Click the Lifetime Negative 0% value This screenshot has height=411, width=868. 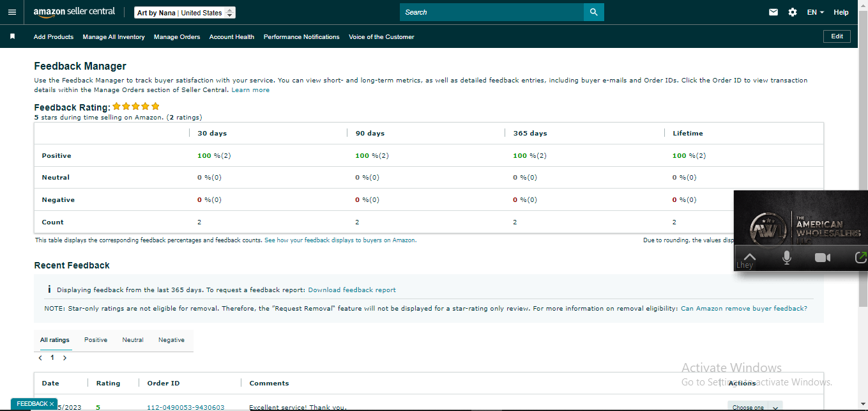684,200
